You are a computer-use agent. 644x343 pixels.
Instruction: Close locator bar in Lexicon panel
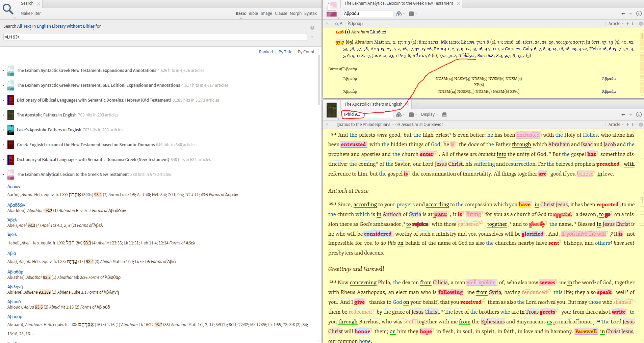pos(641,24)
